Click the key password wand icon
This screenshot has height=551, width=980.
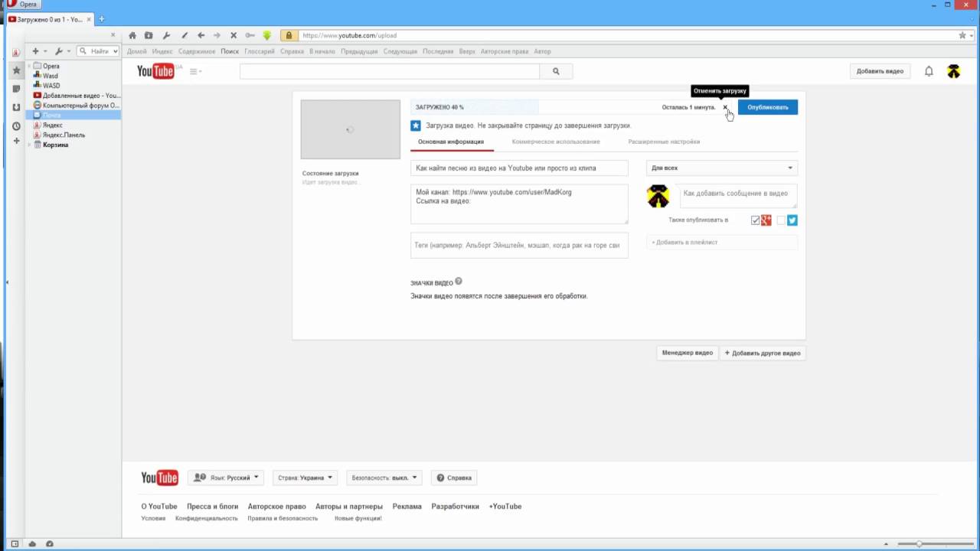coord(250,35)
